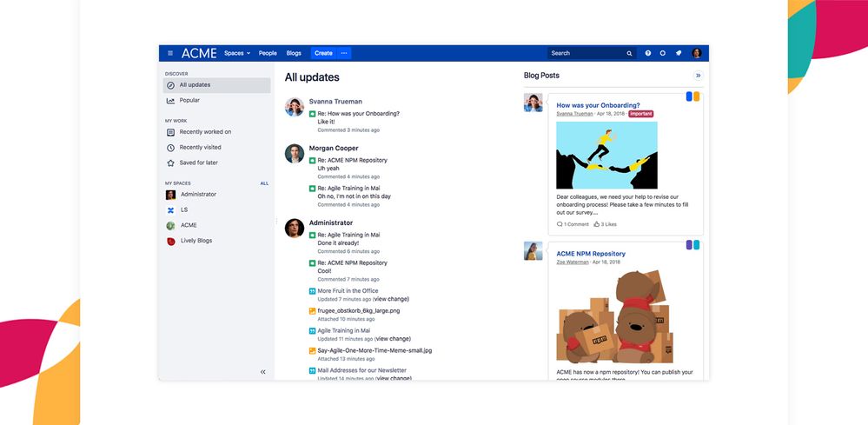Open the hamburger menu next to ACME

pyautogui.click(x=170, y=53)
